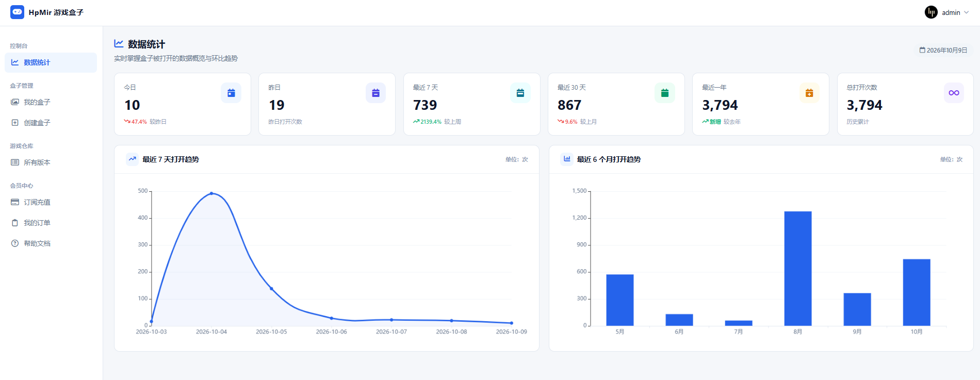Expand the admin account dropdown chevron
The width and height of the screenshot is (980, 380).
[x=966, y=12]
